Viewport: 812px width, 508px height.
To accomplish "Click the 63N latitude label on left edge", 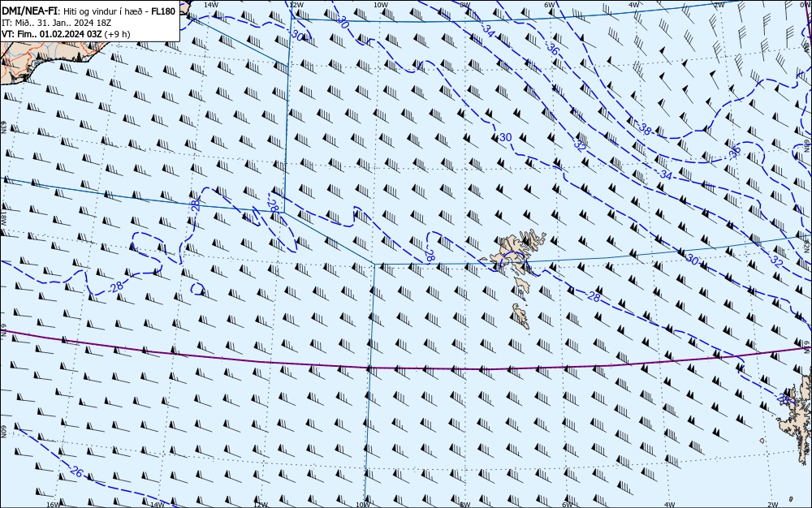I will (3, 127).
